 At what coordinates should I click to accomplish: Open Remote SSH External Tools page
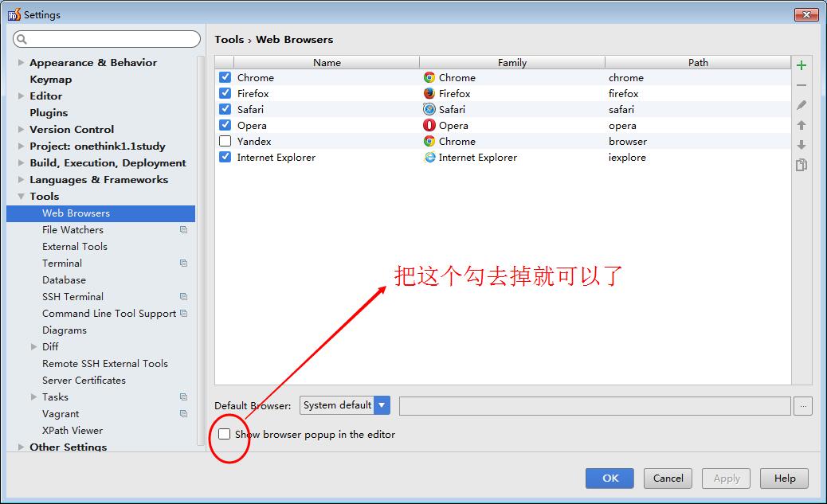pos(105,364)
